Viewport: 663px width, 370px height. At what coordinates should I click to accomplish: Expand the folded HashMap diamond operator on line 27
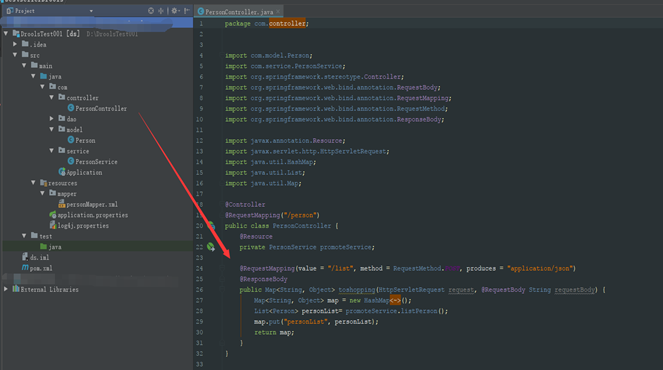(395, 300)
